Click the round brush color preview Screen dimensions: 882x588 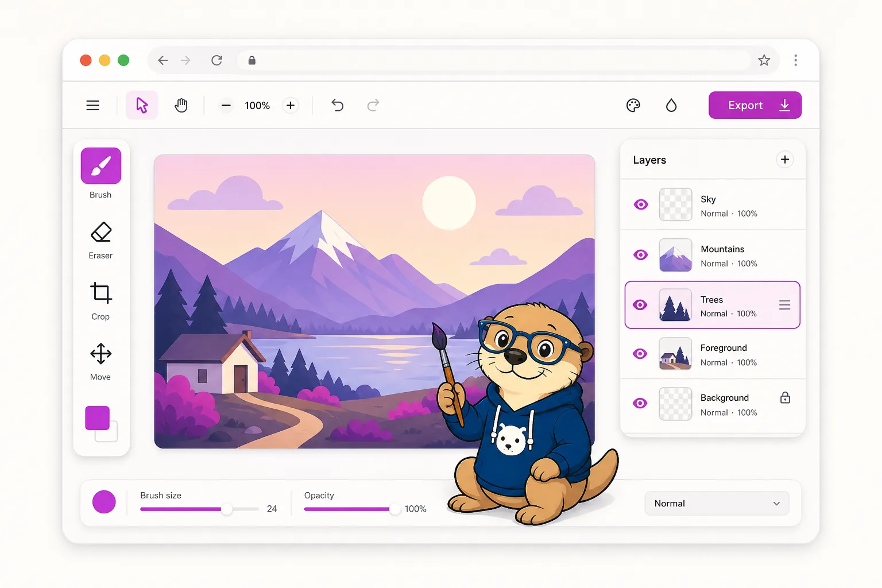click(104, 502)
